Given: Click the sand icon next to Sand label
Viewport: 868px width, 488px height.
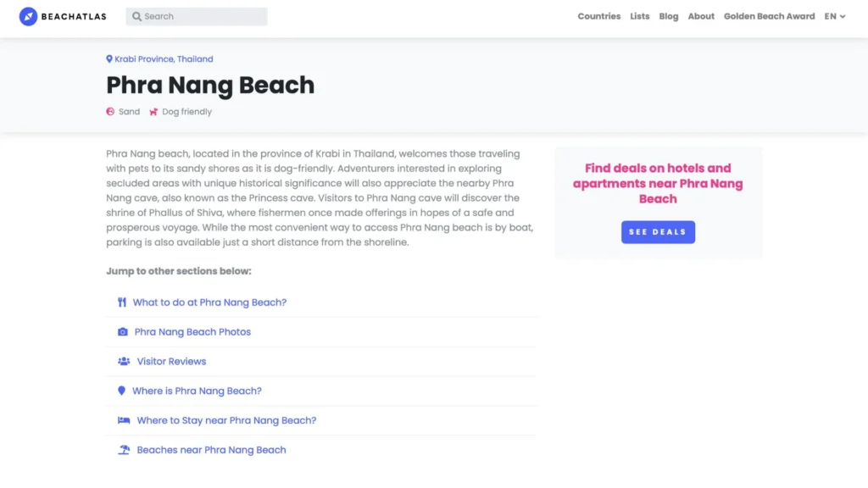Looking at the screenshot, I should pos(110,112).
